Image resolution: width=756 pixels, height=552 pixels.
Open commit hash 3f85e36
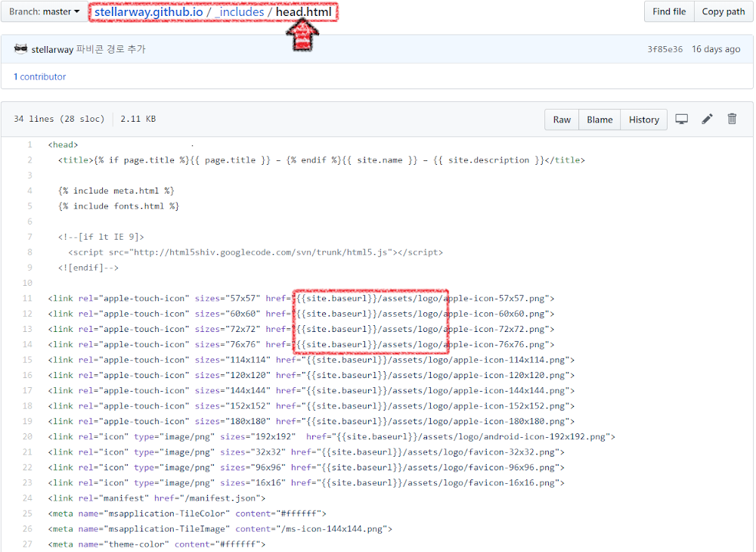pos(665,49)
